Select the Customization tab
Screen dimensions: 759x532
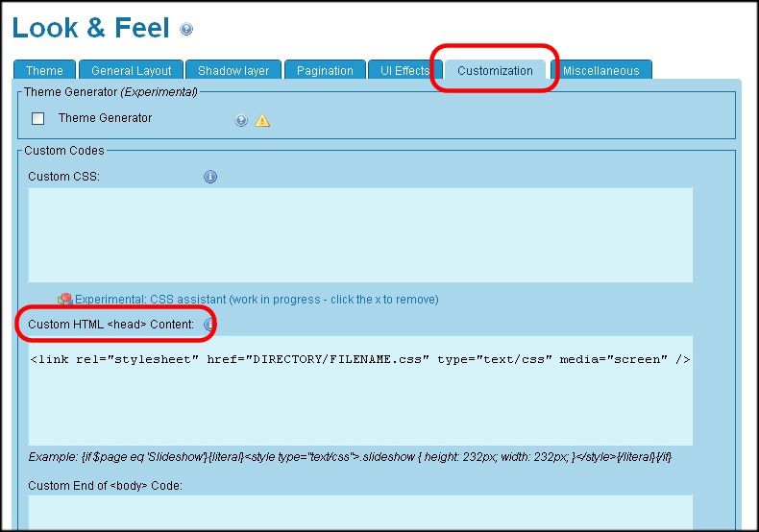point(495,70)
